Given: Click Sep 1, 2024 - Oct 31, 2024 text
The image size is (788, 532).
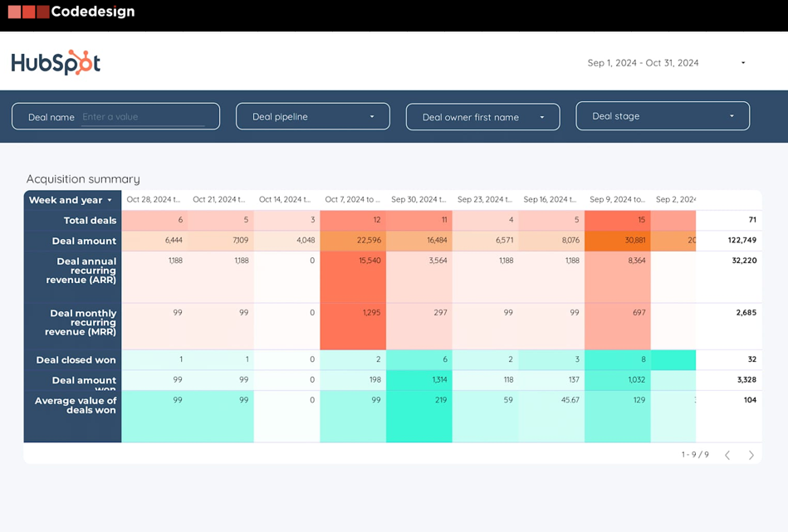Looking at the screenshot, I should (643, 63).
